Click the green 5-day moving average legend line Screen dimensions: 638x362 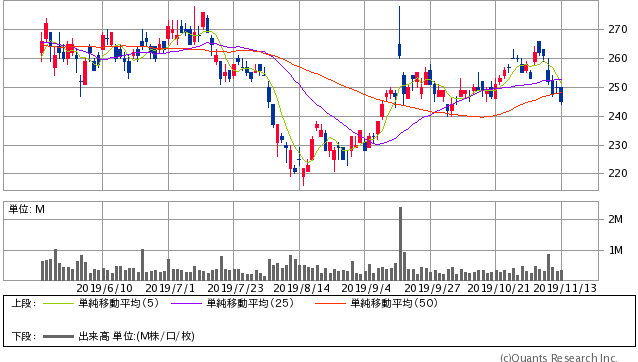click(x=58, y=303)
